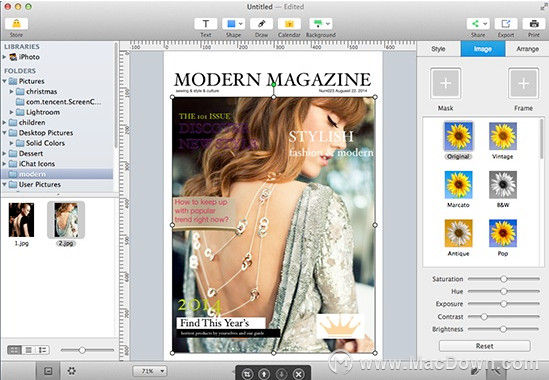Screen dimensions: 549x380
Task: Click the filter list scrollbar
Action: tap(542, 140)
